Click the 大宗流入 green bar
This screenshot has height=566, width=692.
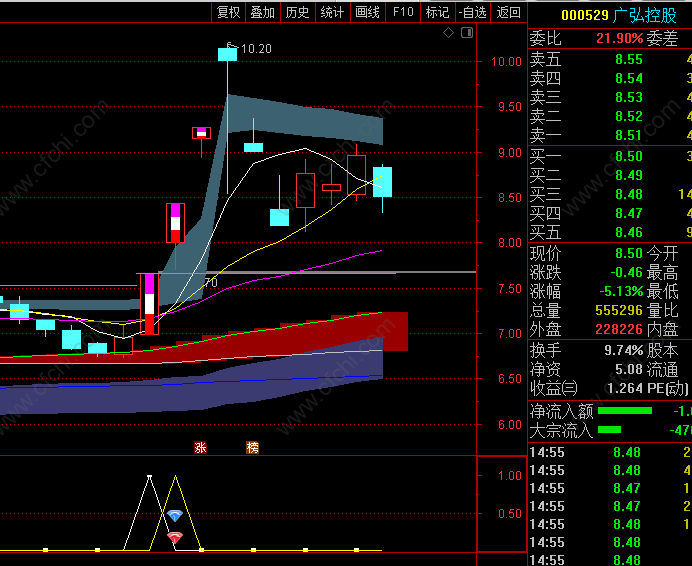(x=609, y=430)
